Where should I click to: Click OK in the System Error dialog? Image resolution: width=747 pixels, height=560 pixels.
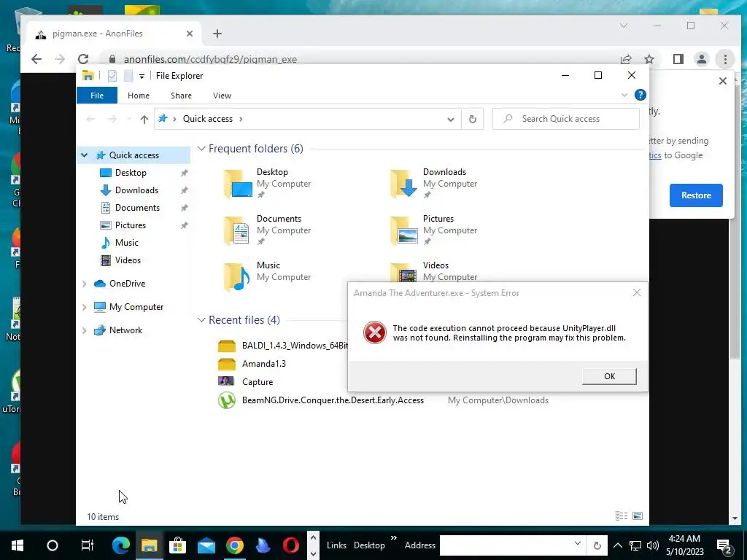[x=609, y=376]
